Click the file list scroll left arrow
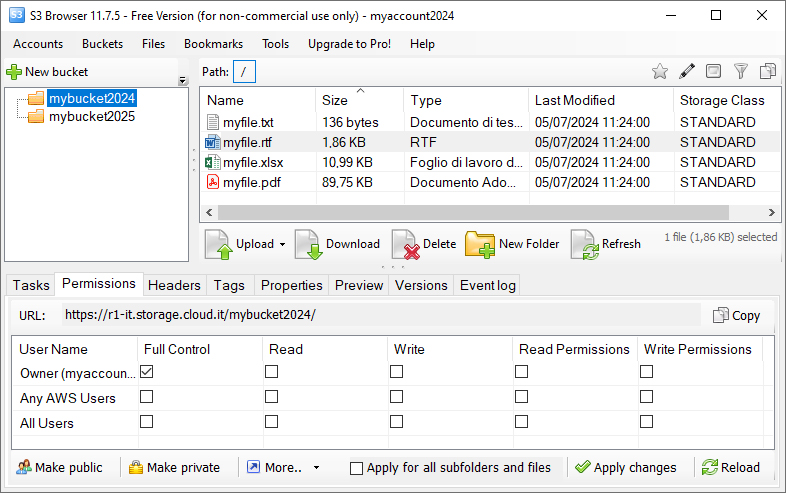 click(x=210, y=213)
